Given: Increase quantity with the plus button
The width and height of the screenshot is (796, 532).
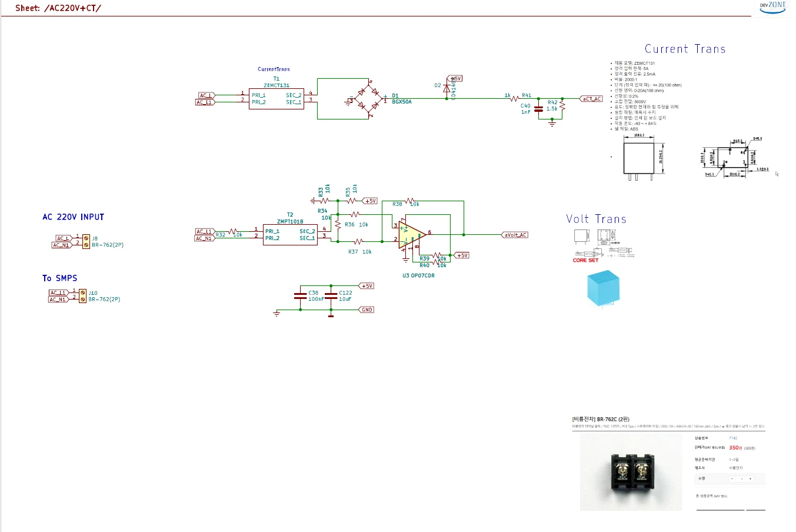Looking at the screenshot, I should click(x=750, y=479).
